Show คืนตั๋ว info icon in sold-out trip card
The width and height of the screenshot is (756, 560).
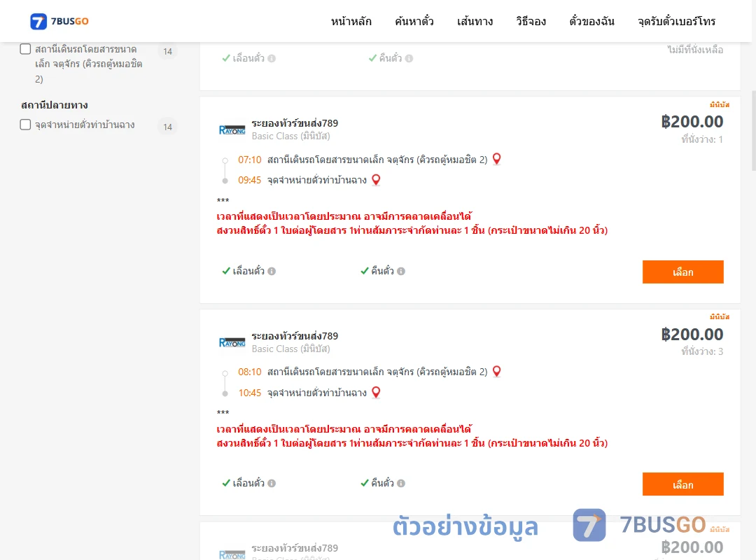point(409,58)
